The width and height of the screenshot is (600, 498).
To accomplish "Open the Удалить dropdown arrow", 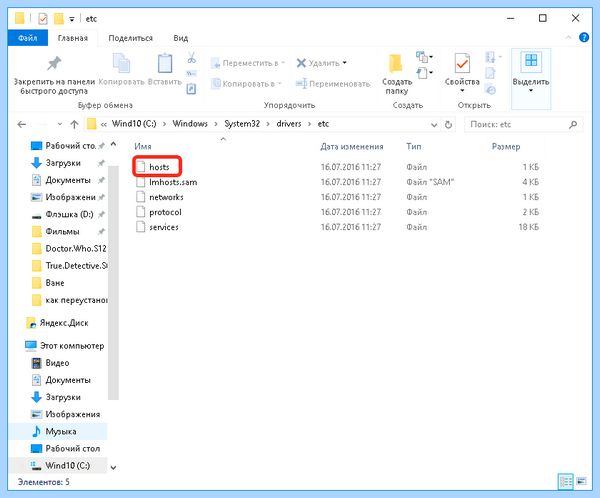I will [x=344, y=63].
